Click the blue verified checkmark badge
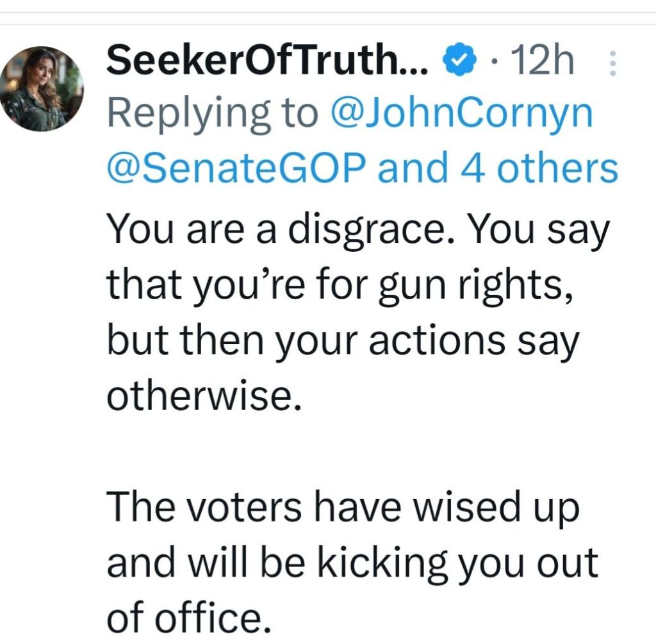Image resolution: width=656 pixels, height=644 pixels. pyautogui.click(x=459, y=62)
